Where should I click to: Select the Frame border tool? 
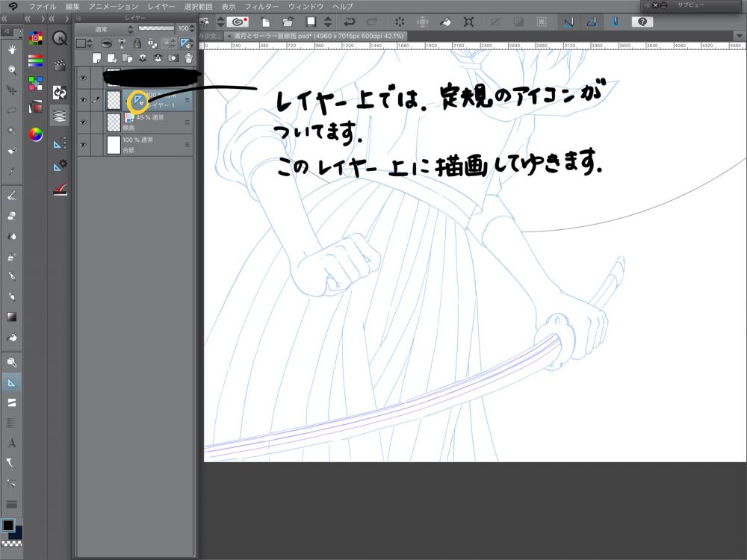[x=11, y=403]
